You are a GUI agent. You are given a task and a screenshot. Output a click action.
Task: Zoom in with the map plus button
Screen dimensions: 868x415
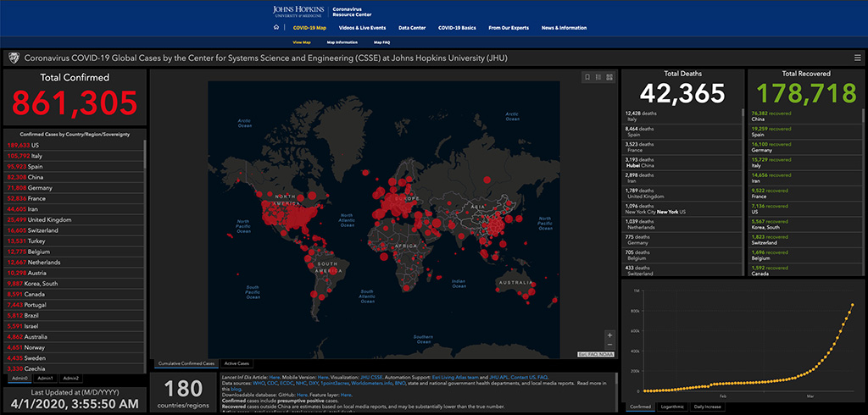[609, 335]
